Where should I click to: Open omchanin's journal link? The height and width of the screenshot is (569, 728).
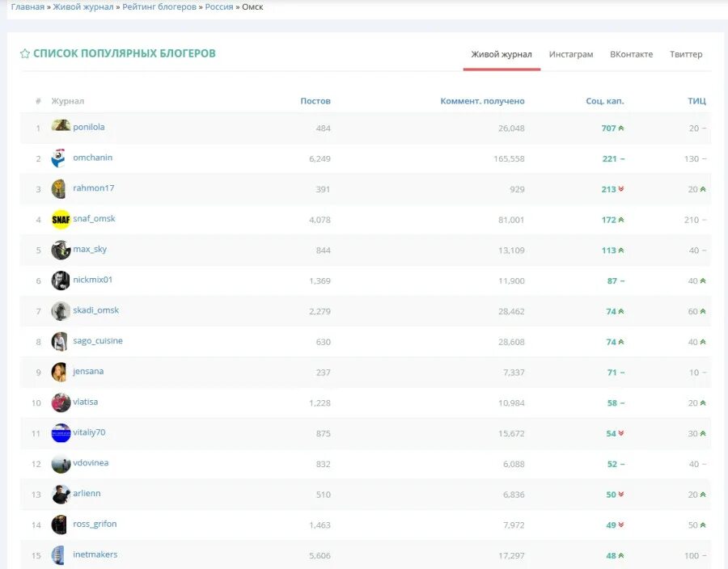93,158
